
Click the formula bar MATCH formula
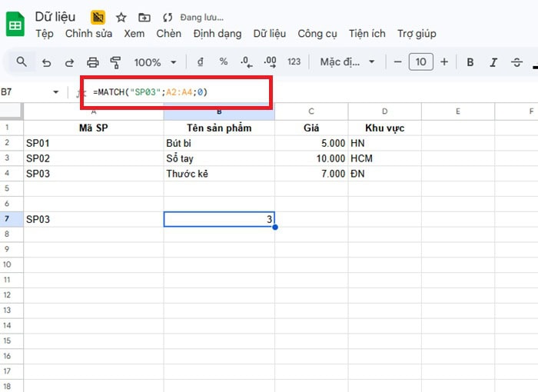151,92
